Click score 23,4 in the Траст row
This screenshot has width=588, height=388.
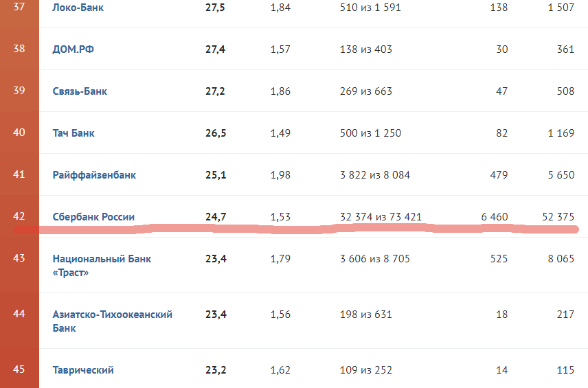pos(216,259)
